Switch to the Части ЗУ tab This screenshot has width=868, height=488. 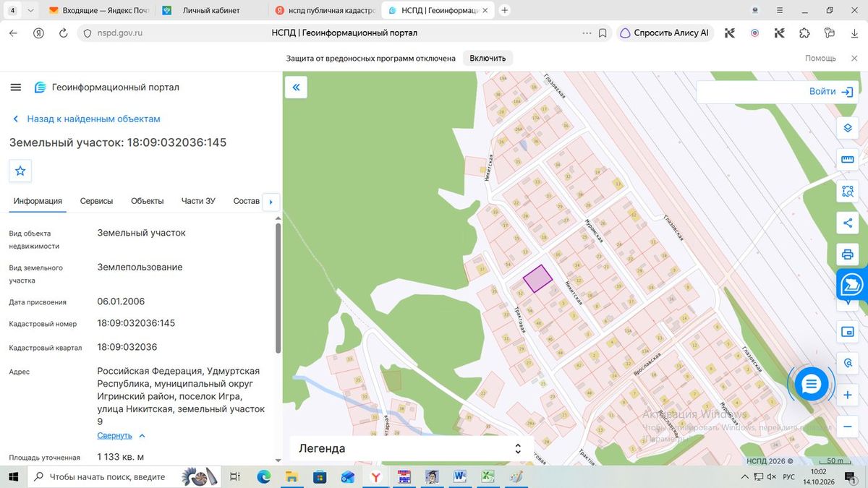click(198, 201)
